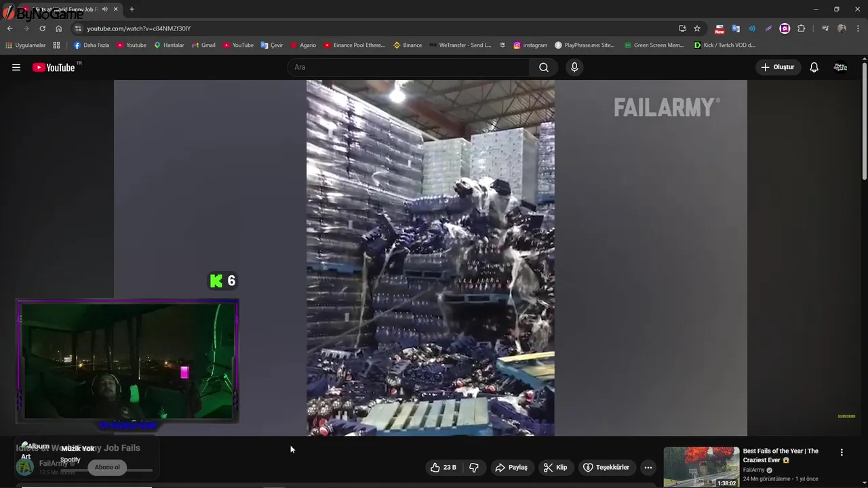
Task: Open FailArmy channel avatar
Action: pos(24,467)
